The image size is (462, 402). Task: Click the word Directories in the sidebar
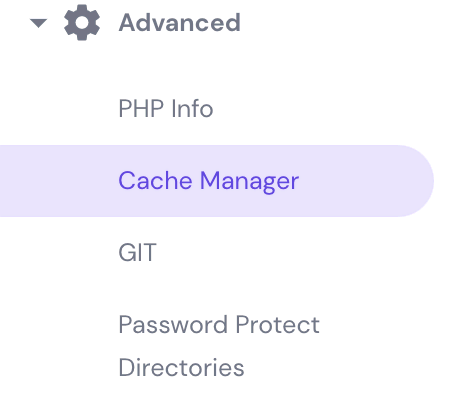pos(181,367)
